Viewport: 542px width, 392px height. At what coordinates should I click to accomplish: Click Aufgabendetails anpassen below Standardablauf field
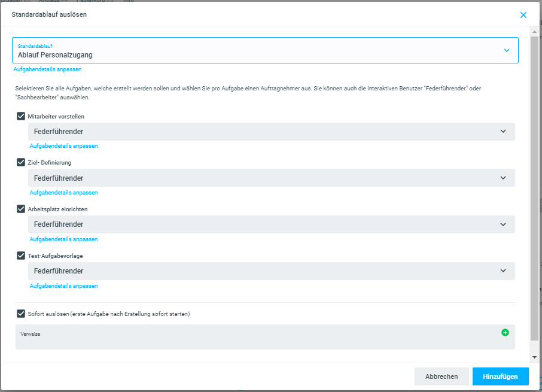pos(47,69)
